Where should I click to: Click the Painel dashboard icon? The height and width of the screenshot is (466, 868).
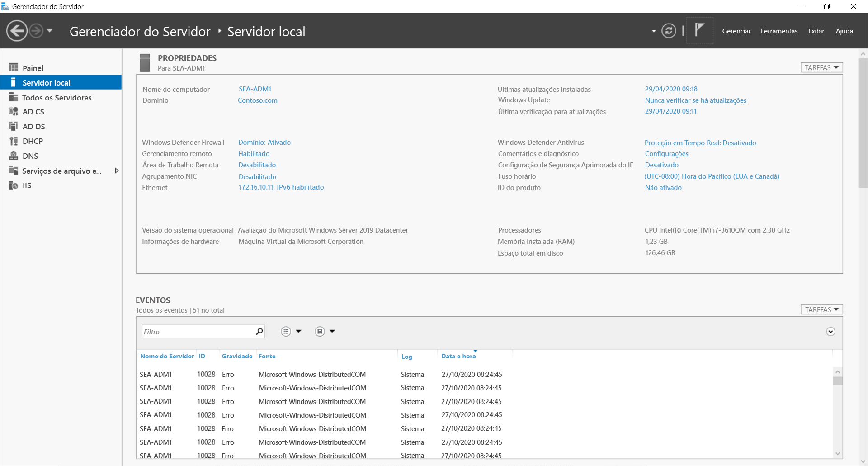click(14, 68)
